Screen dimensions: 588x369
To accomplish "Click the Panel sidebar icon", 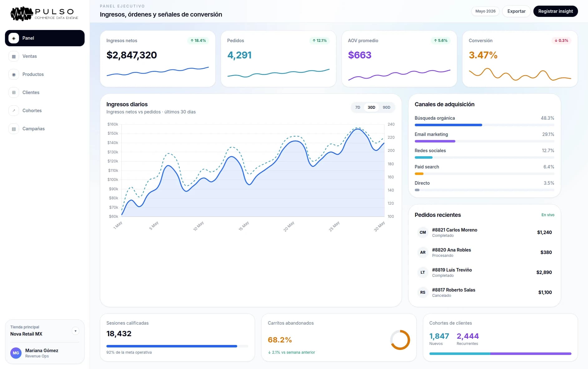I will (x=14, y=38).
